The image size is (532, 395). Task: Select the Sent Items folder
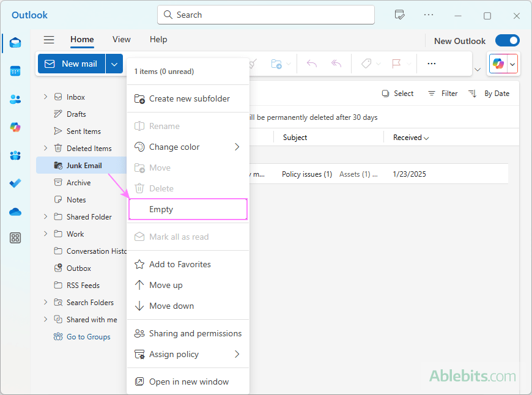[81, 131]
